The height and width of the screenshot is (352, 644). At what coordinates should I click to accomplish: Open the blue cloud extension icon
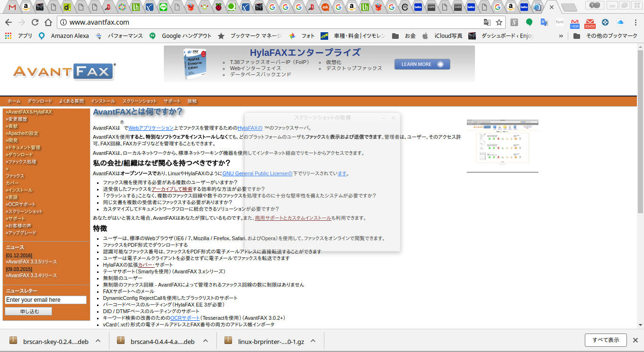(620, 22)
